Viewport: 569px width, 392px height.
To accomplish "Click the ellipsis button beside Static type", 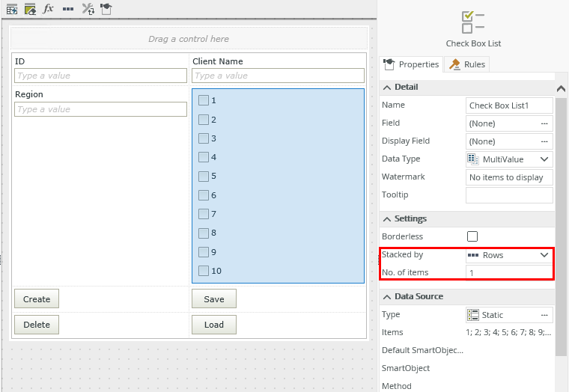I will pos(544,315).
